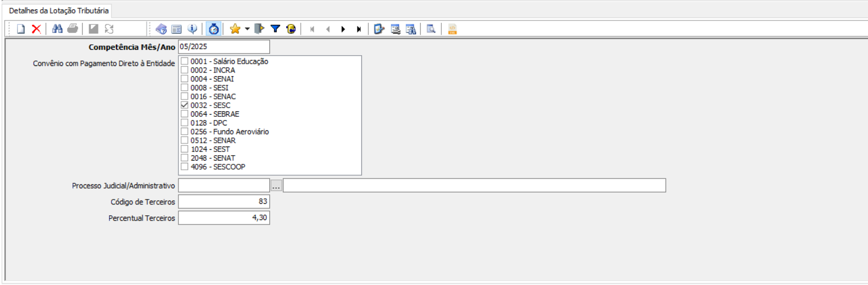The image size is (868, 285).
Task: Click the computer list icon in toolbar
Action: click(x=395, y=29)
